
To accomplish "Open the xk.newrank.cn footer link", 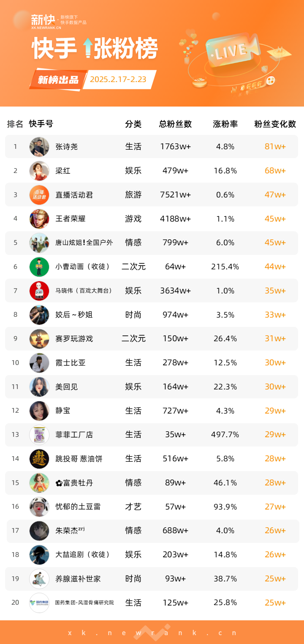I will pos(152,633).
